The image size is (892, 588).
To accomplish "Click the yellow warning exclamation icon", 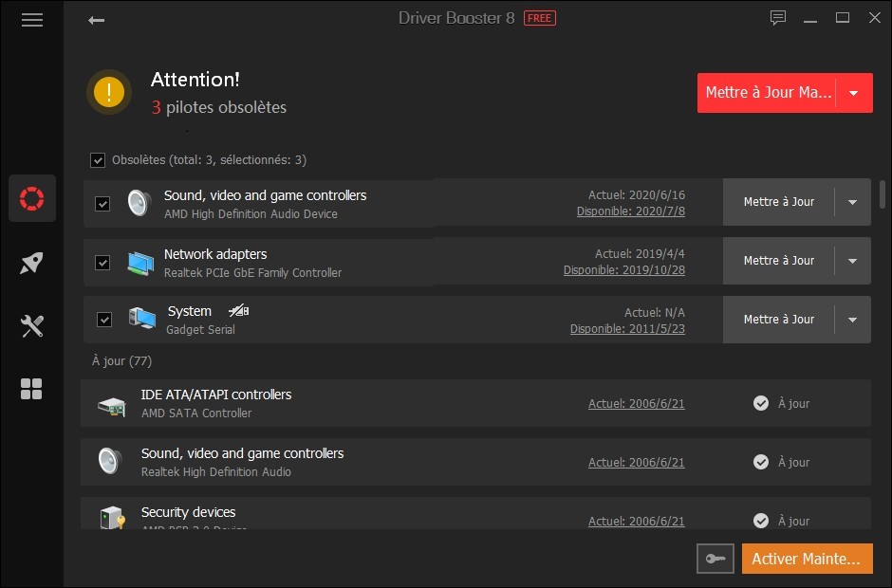I will (109, 92).
